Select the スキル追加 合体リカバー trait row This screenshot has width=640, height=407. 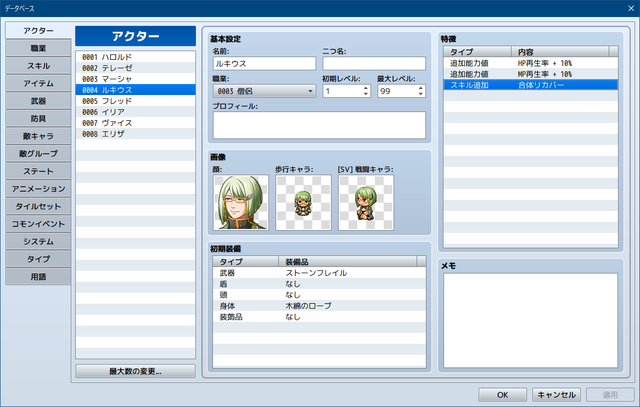point(531,85)
